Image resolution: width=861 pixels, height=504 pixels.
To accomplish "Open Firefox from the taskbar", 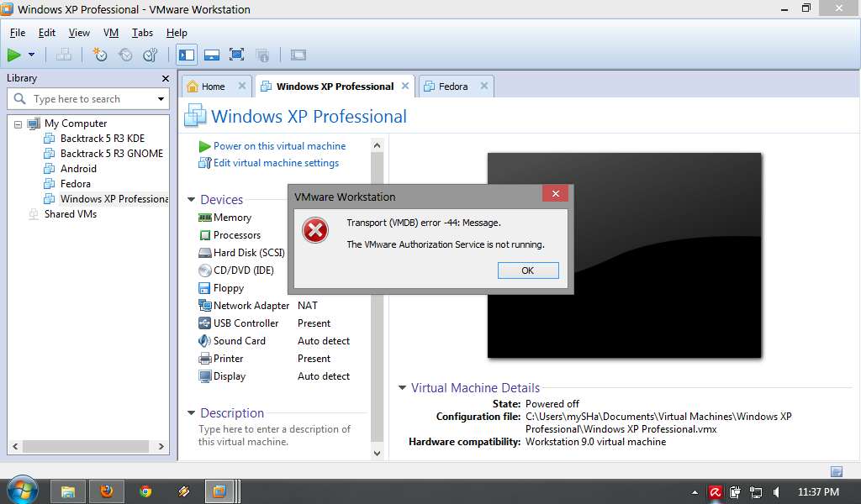I will click(x=107, y=491).
